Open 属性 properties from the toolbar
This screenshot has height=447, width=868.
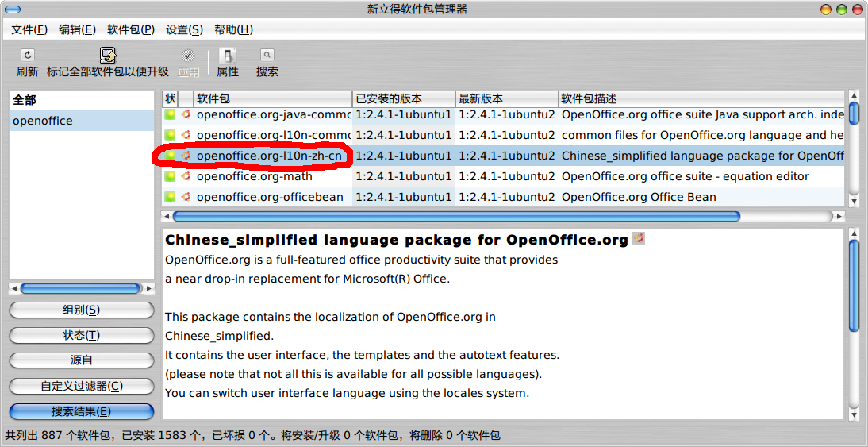[228, 55]
